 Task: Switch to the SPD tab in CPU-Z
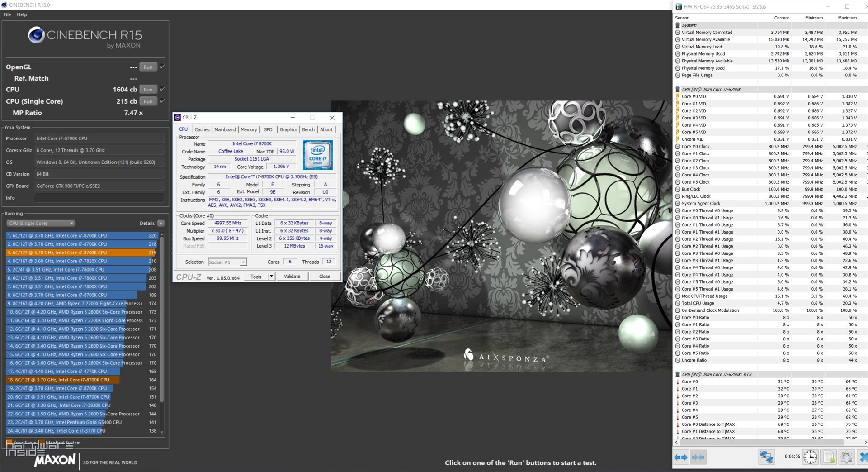pos(268,129)
